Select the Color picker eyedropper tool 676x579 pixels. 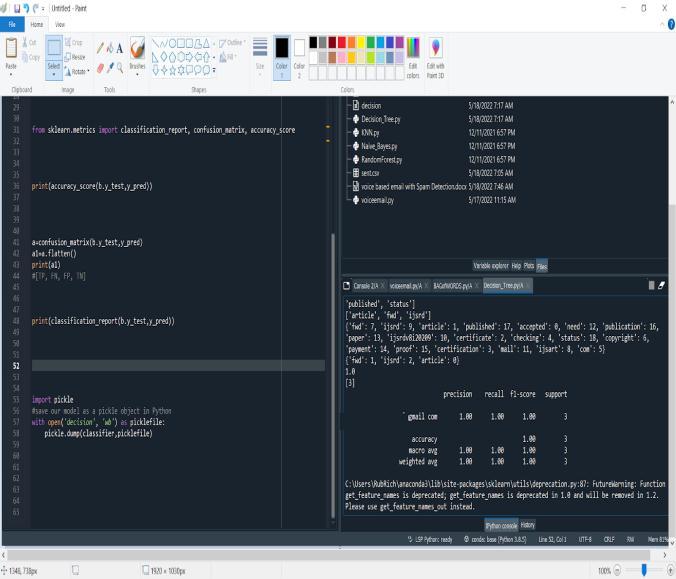click(110, 68)
